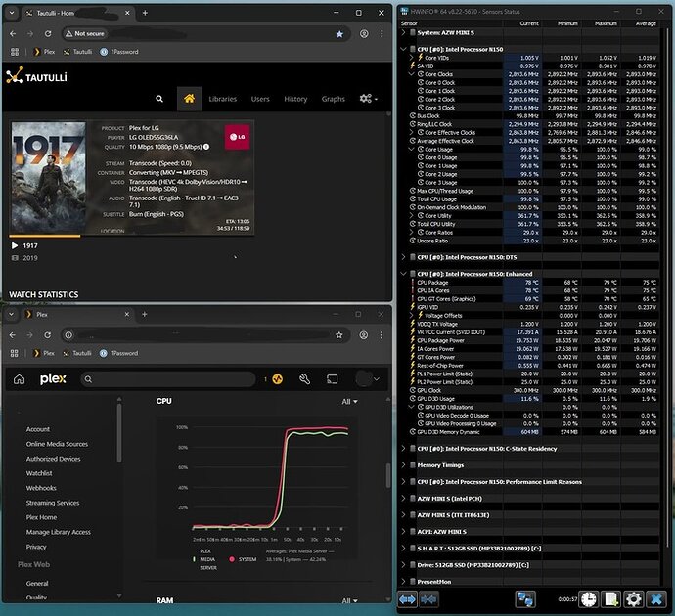Screen dimensions: 675x616
Task: Open Libraries in Tautulli navigation
Action: (223, 99)
